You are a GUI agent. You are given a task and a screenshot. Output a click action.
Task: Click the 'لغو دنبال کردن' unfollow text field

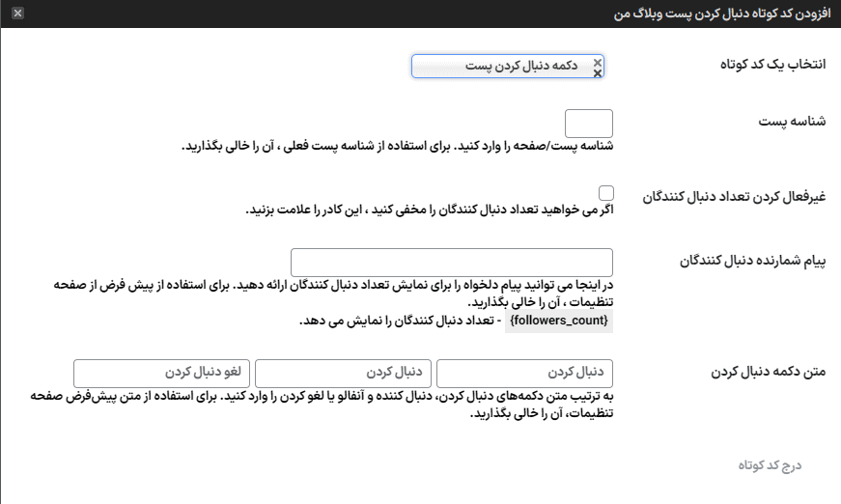click(x=161, y=373)
